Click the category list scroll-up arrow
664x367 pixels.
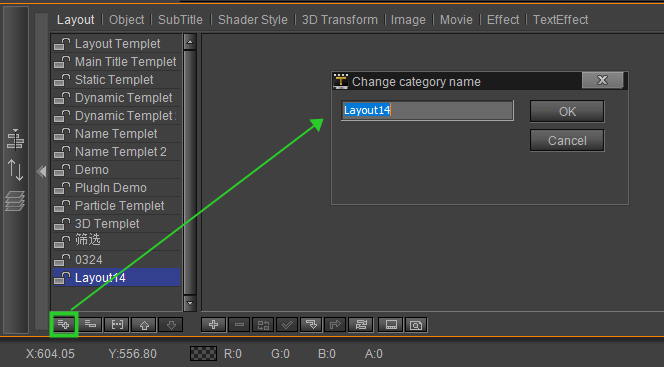coord(189,41)
